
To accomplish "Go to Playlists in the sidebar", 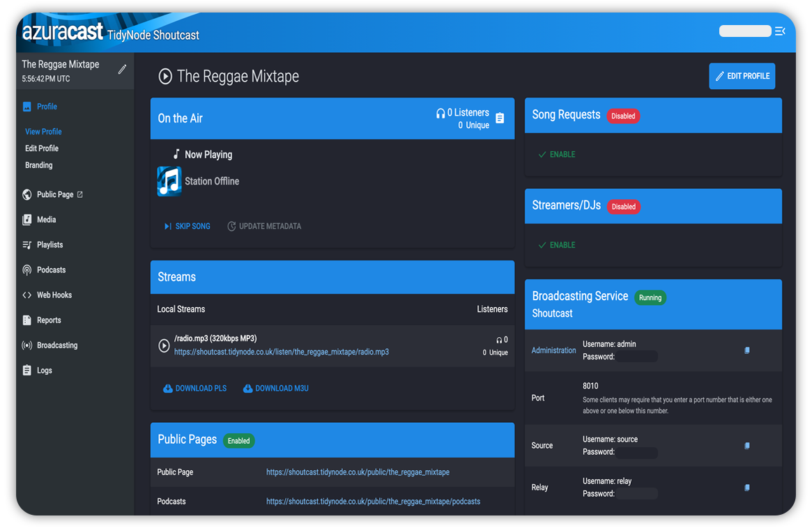I will [x=49, y=244].
